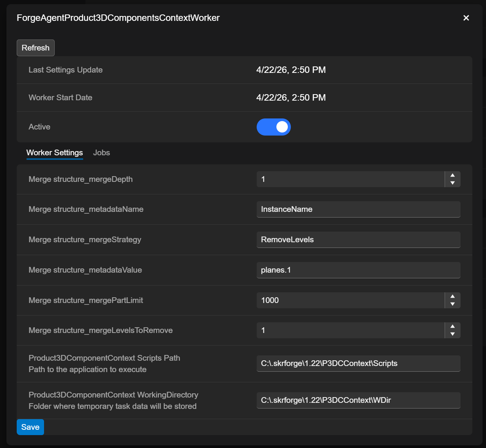Close the ForgeAgentProduct3DComponentsContextWorker dialog
The width and height of the screenshot is (486, 448).
(466, 18)
